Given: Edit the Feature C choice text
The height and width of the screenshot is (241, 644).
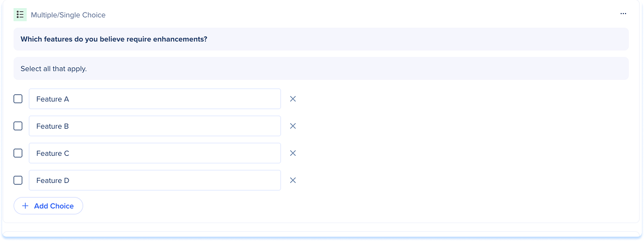Looking at the screenshot, I should [x=155, y=153].
